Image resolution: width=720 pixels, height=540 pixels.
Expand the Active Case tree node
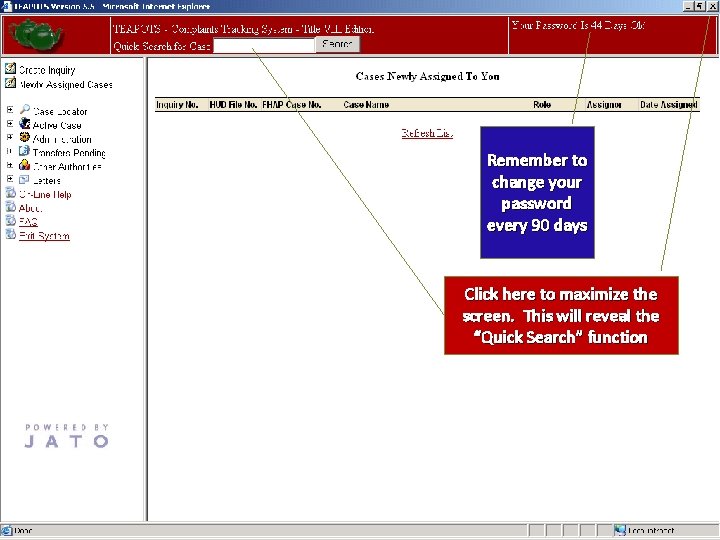click(x=10, y=124)
